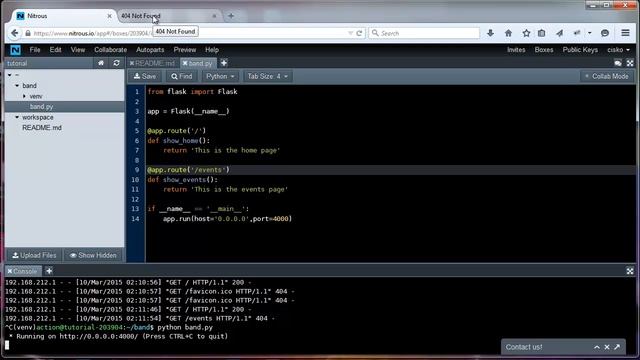The image size is (640, 360).
Task: Click the browser Search field
Action: (x=424, y=33)
